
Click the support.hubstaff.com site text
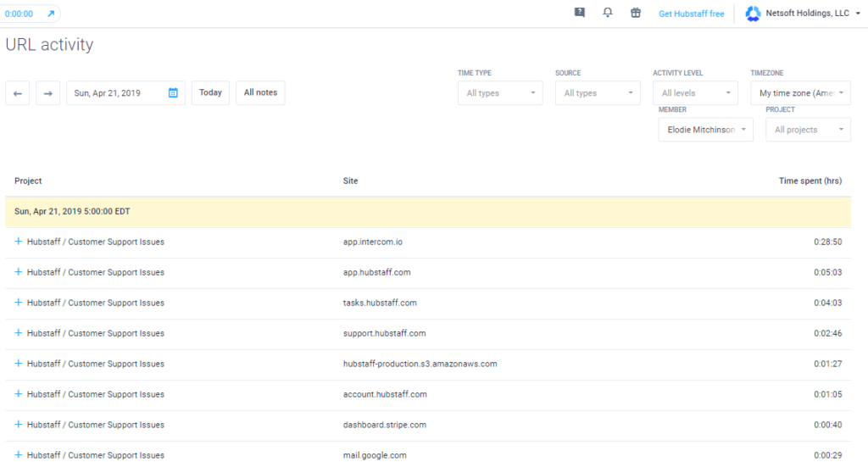384,333
